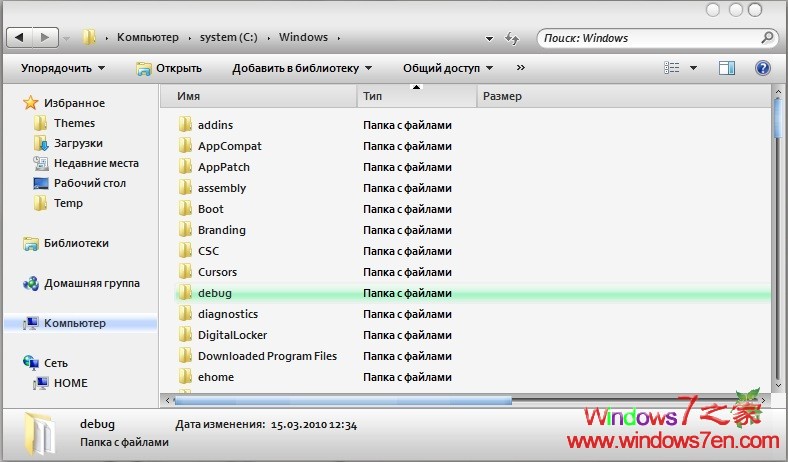Select the debug folder icon in list
The width and height of the screenshot is (788, 462).
point(185,293)
